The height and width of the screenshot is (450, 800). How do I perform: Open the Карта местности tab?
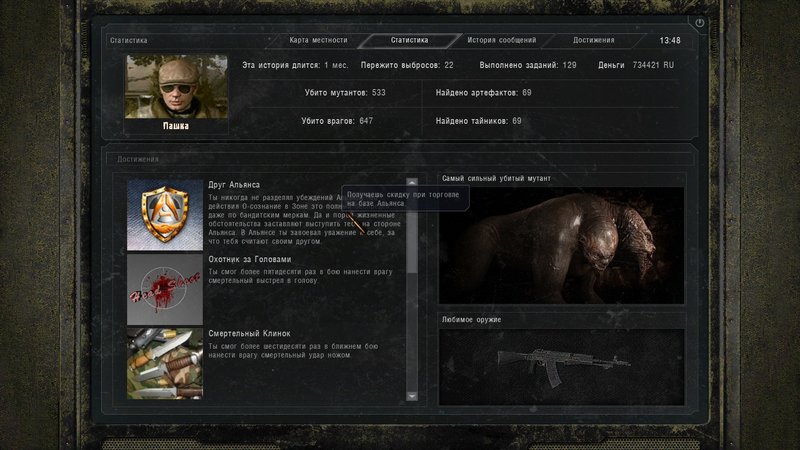coord(318,41)
